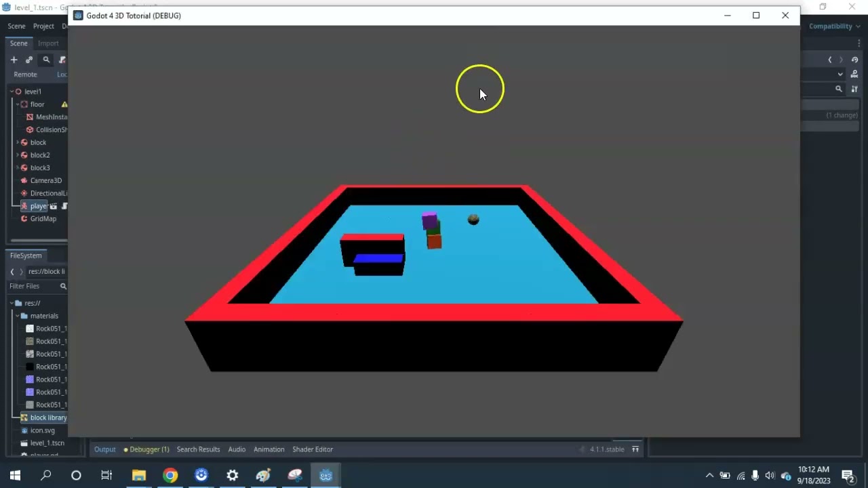This screenshot has height=488, width=868.
Task: Open Windows taskbar search magnifier
Action: coord(46,475)
